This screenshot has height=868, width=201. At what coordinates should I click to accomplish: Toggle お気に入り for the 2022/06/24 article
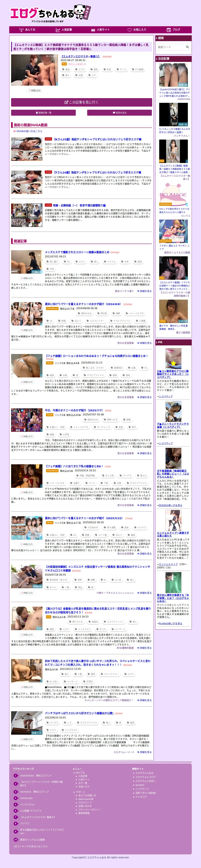(x=27, y=739)
